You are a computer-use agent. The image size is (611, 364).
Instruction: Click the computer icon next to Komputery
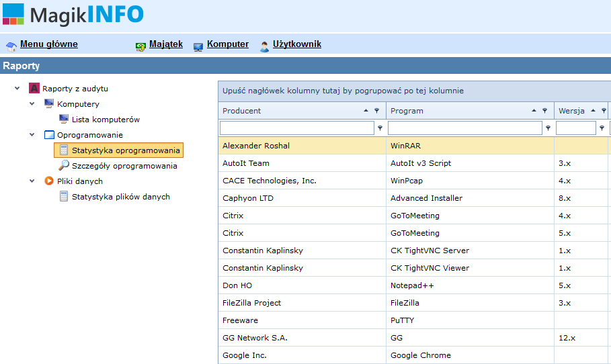pos(48,103)
